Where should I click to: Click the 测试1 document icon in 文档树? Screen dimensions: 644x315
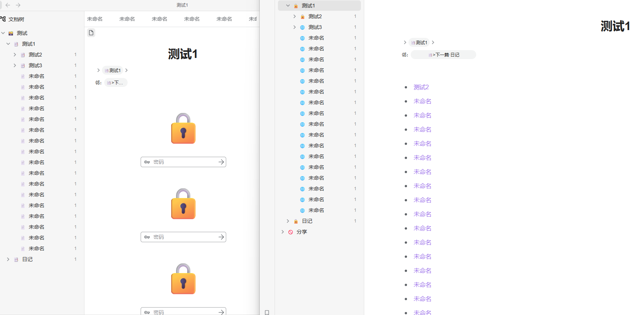click(x=16, y=44)
